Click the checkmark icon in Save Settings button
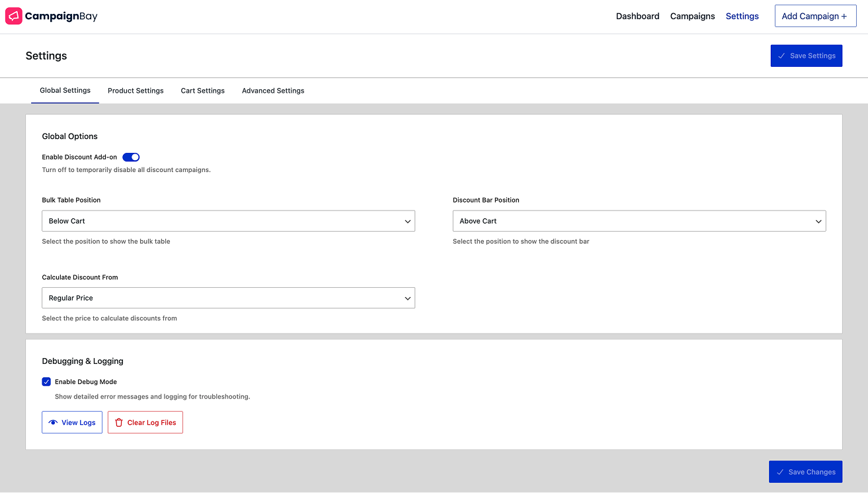The image size is (868, 493). coord(783,56)
